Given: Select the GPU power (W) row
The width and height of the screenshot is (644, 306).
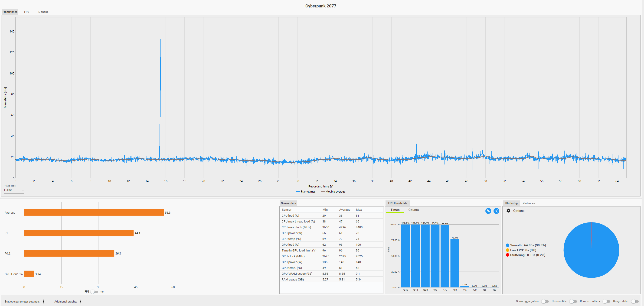Looking at the screenshot, I should point(331,262).
